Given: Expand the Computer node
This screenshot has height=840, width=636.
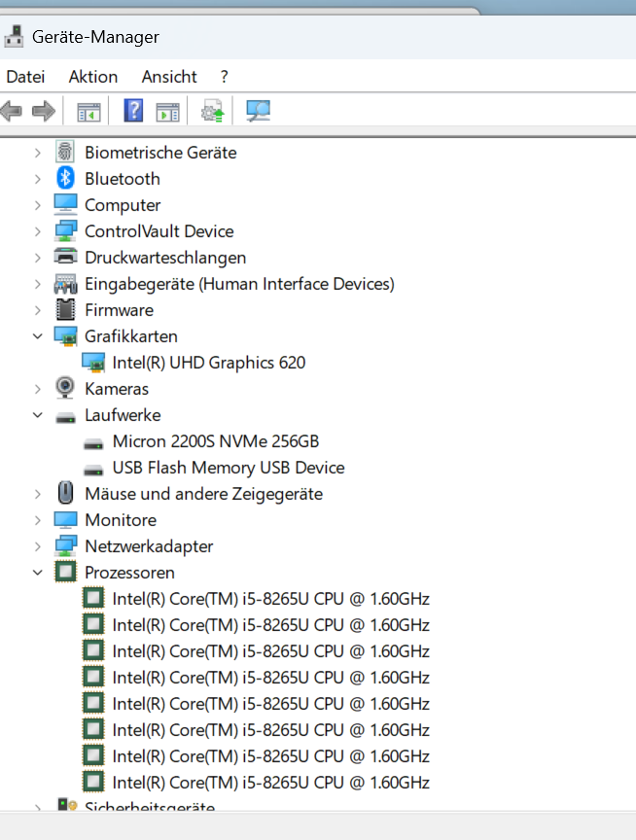Looking at the screenshot, I should click(x=38, y=205).
